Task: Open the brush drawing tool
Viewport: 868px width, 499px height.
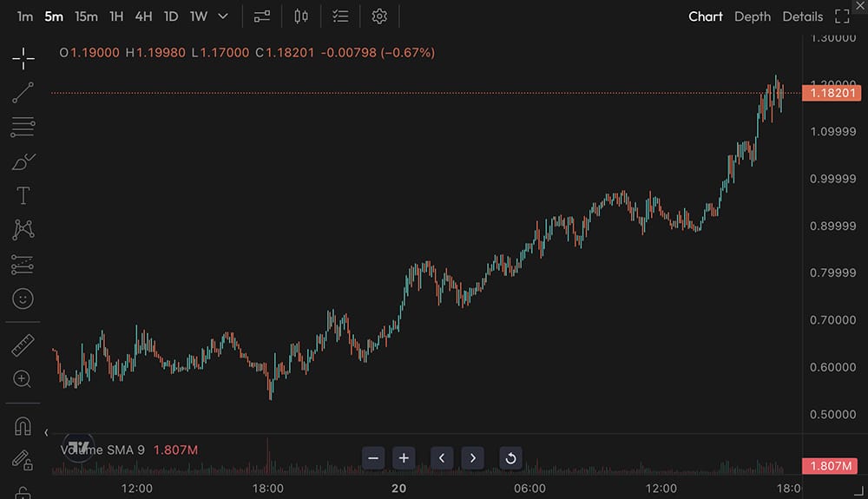Action: pos(23,161)
